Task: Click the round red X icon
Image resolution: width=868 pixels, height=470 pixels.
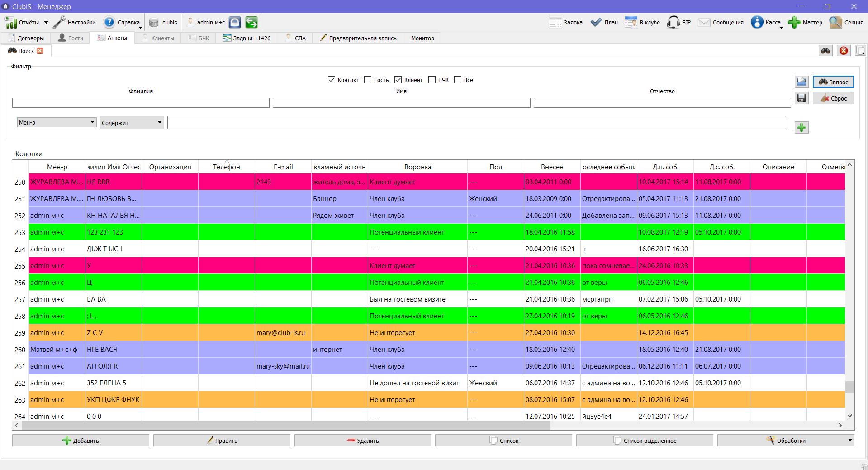Action: point(844,51)
